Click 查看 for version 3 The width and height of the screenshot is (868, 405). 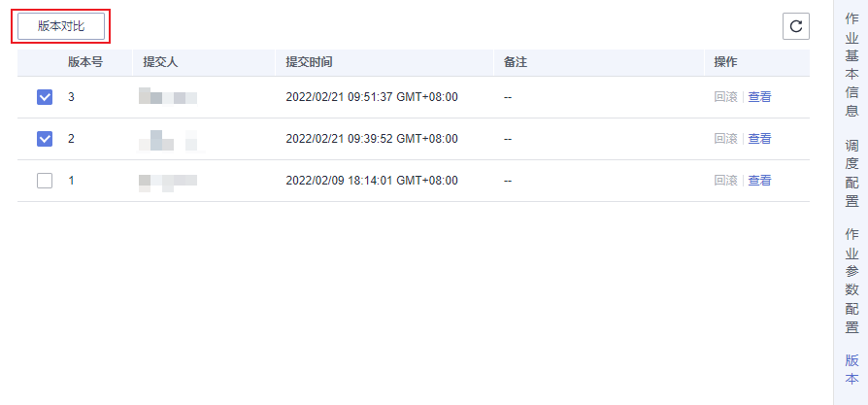tap(759, 97)
